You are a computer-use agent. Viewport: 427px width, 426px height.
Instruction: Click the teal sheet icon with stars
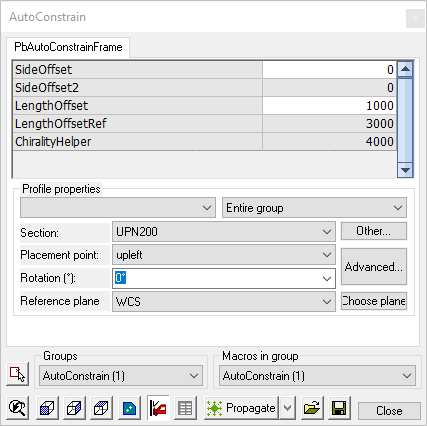tap(129, 408)
